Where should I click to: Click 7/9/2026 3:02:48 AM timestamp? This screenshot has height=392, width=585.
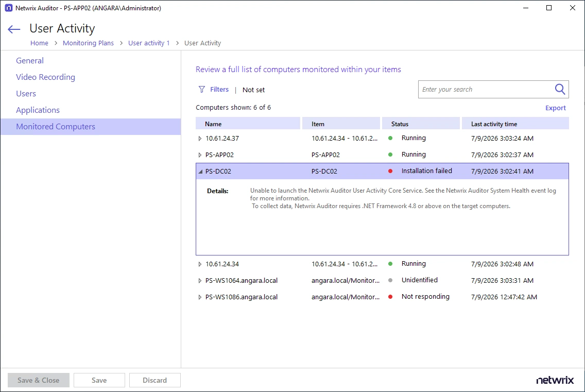click(x=502, y=264)
